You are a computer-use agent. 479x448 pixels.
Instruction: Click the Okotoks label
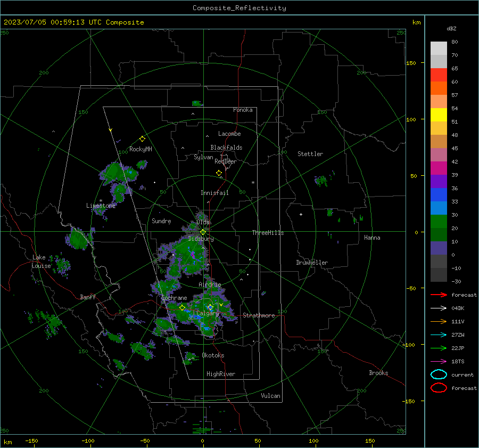(x=213, y=355)
